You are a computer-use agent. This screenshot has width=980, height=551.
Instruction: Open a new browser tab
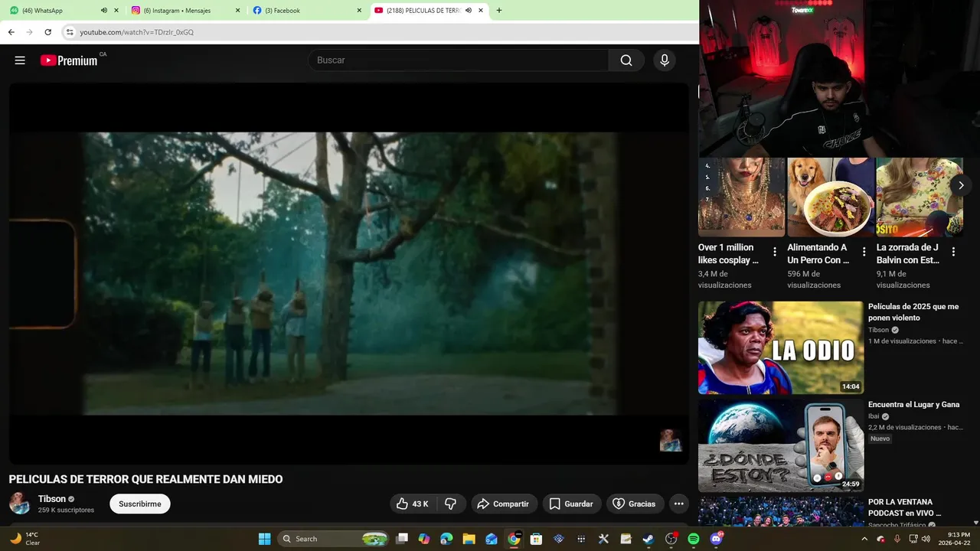[499, 11]
